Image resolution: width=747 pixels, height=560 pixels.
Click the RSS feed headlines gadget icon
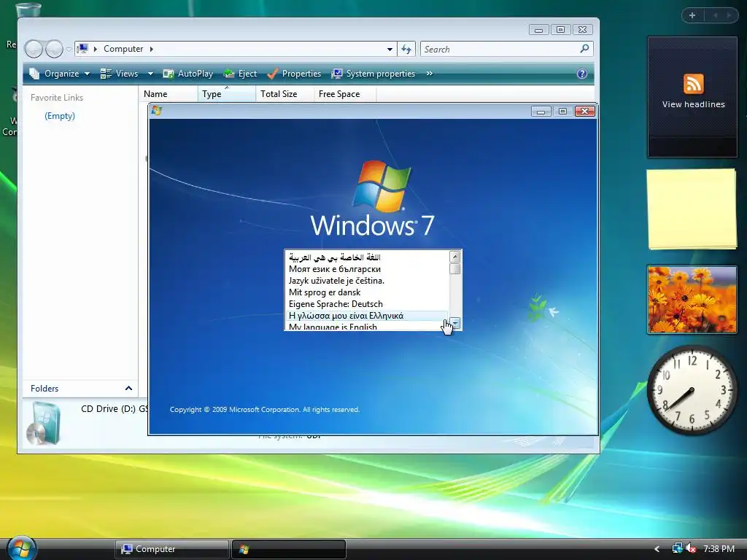click(x=693, y=84)
